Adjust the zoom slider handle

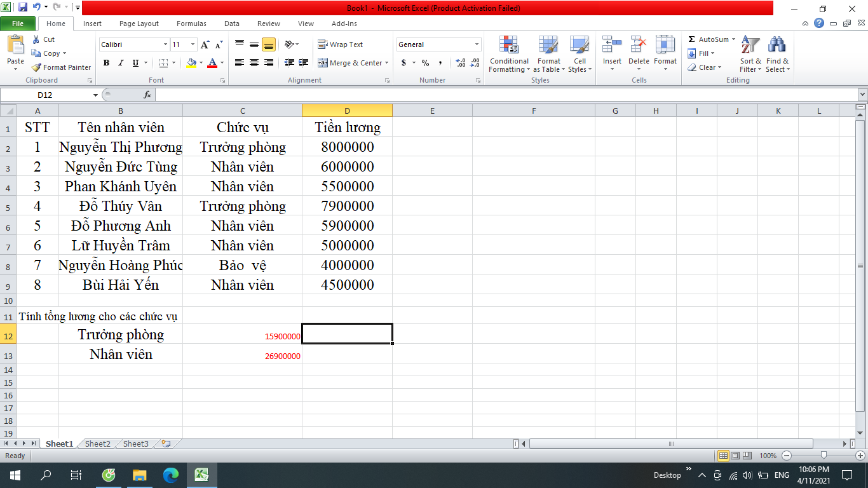[824, 456]
